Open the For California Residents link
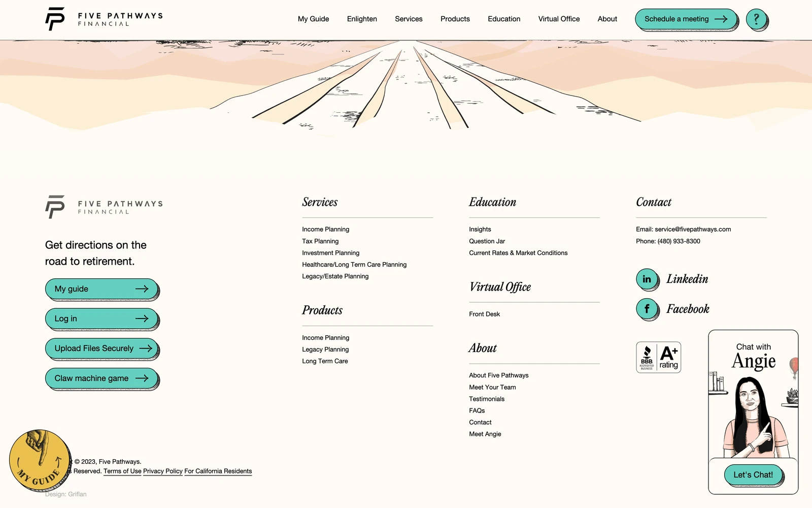Image resolution: width=812 pixels, height=508 pixels. coord(218,471)
